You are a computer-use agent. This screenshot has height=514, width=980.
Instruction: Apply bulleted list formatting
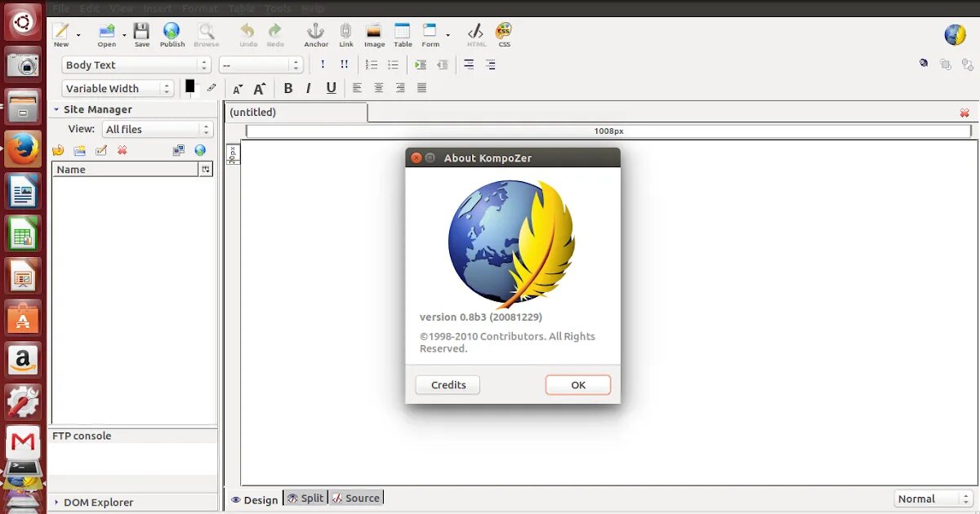[x=393, y=64]
